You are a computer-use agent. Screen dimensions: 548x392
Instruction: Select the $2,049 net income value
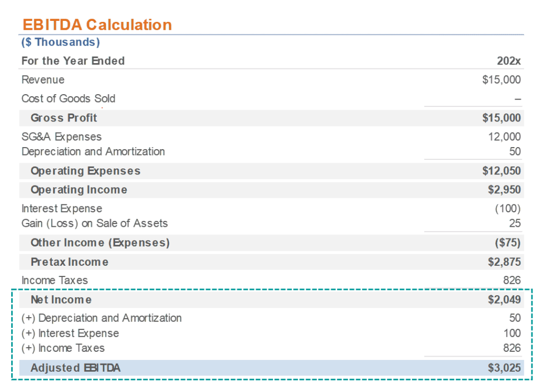[504, 299]
